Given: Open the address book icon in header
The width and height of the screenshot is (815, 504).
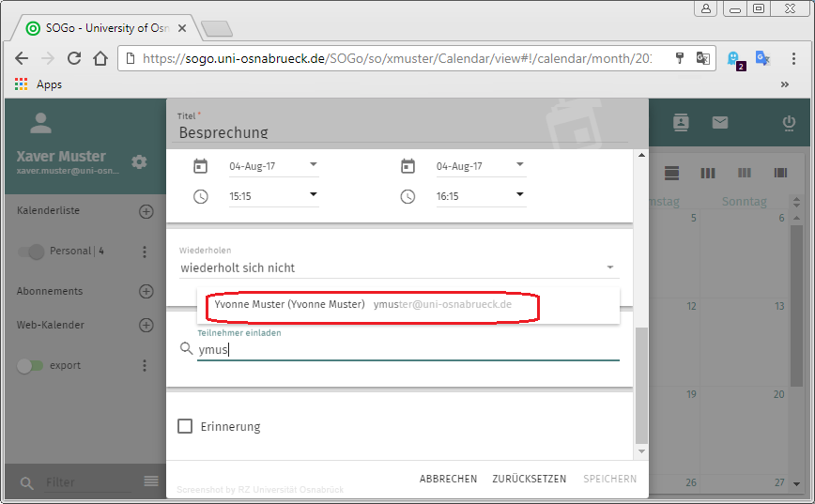Looking at the screenshot, I should pos(681,122).
